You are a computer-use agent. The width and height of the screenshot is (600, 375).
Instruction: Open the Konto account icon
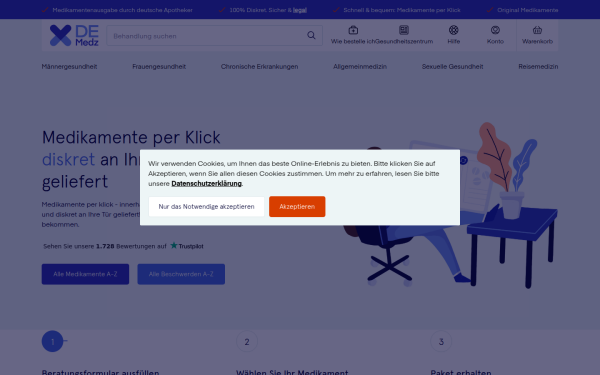[495, 30]
